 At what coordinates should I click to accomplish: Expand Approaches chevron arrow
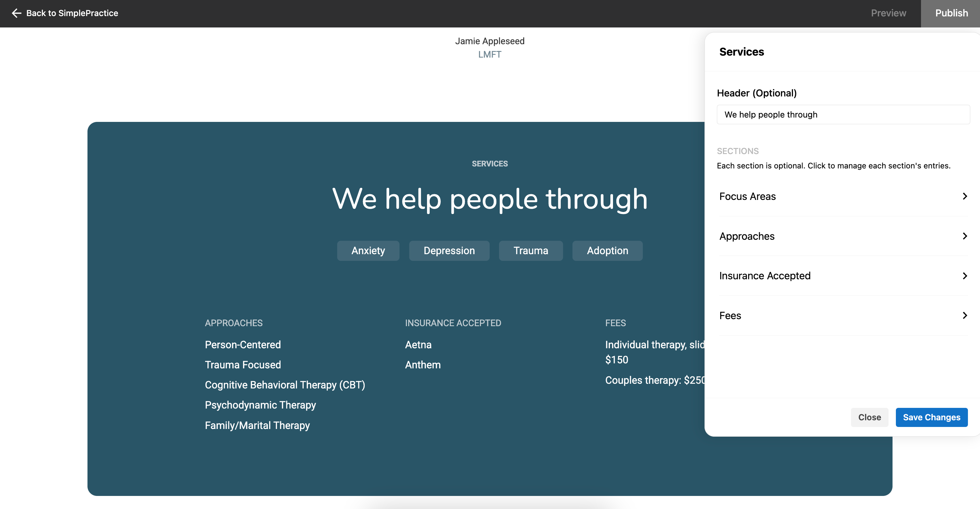click(x=964, y=236)
